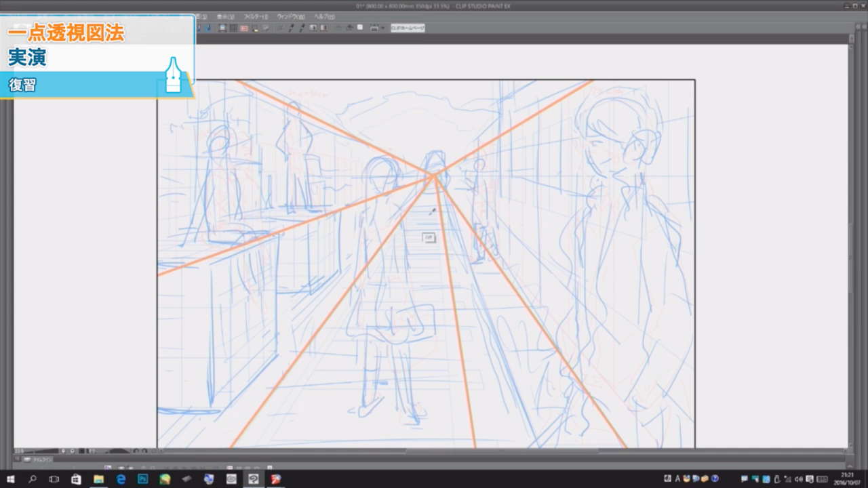The image size is (868, 488).
Task: Open the network icon in system tray
Action: pyautogui.click(x=787, y=479)
